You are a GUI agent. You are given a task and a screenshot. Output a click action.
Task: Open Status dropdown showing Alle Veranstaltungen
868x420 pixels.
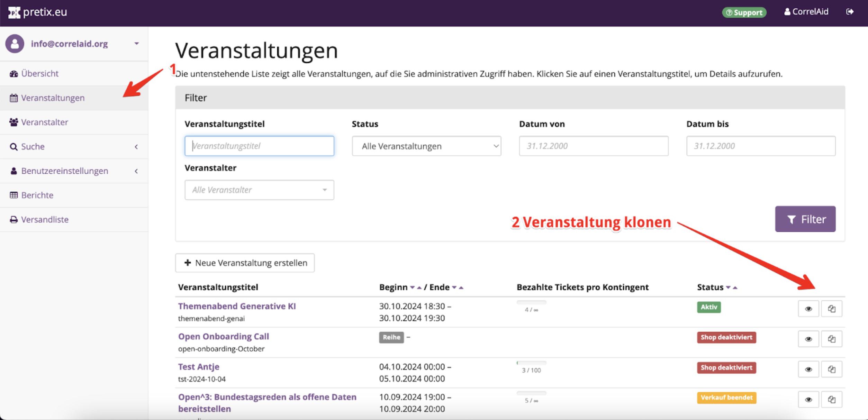coord(426,146)
